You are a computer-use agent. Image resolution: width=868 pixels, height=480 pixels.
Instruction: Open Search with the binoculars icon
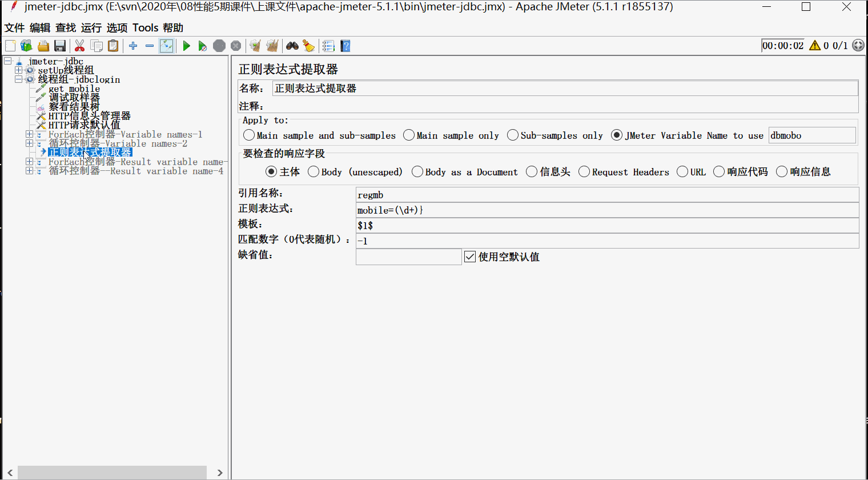292,46
